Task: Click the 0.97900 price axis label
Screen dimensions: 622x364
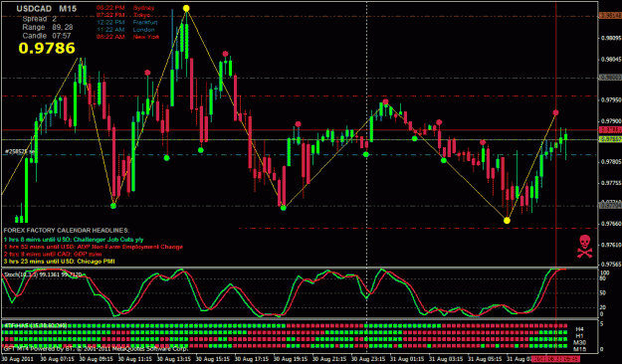Action: [x=611, y=121]
